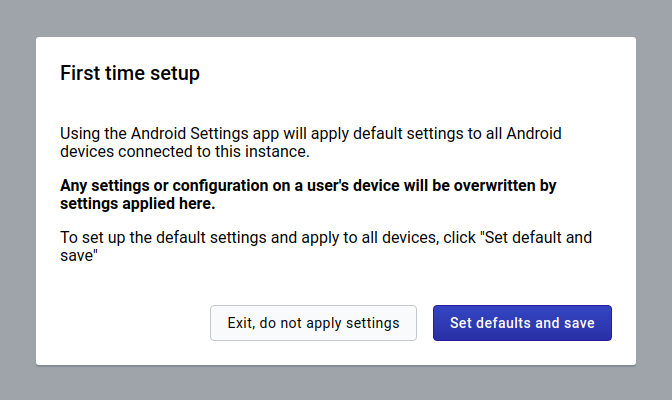Click the word "save" ending the last paragraph
Image resolution: width=672 pixels, height=400 pixels.
tap(78, 256)
